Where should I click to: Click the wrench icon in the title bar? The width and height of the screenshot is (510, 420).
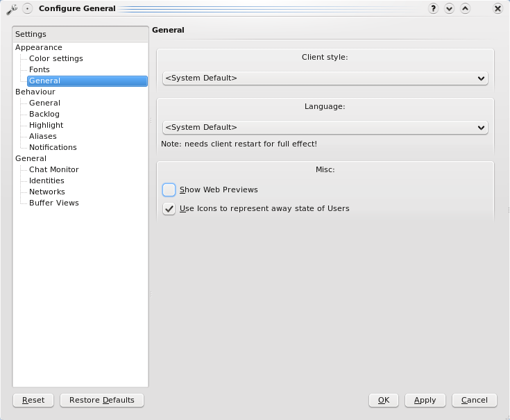(x=11, y=8)
